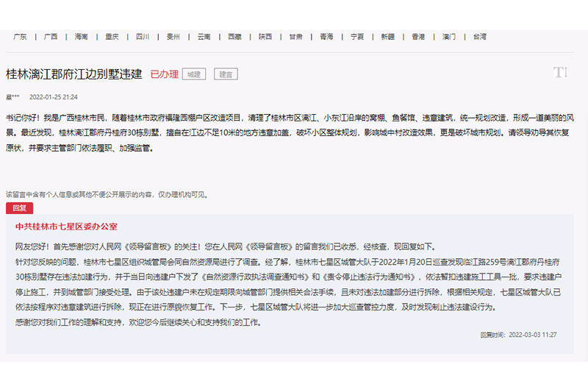
Task: Click the 中共桂林市七星区委办公室 responder name
Action: 66,227
